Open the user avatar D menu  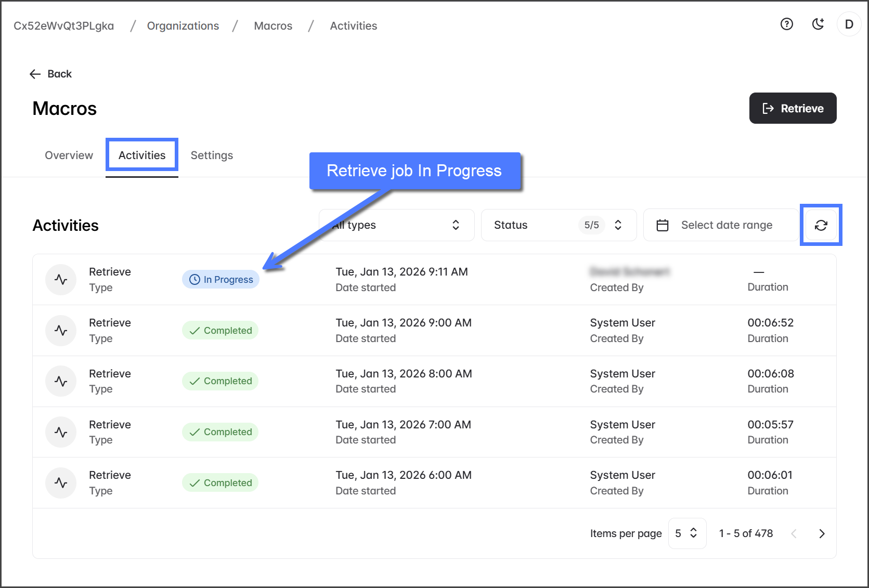pos(849,24)
